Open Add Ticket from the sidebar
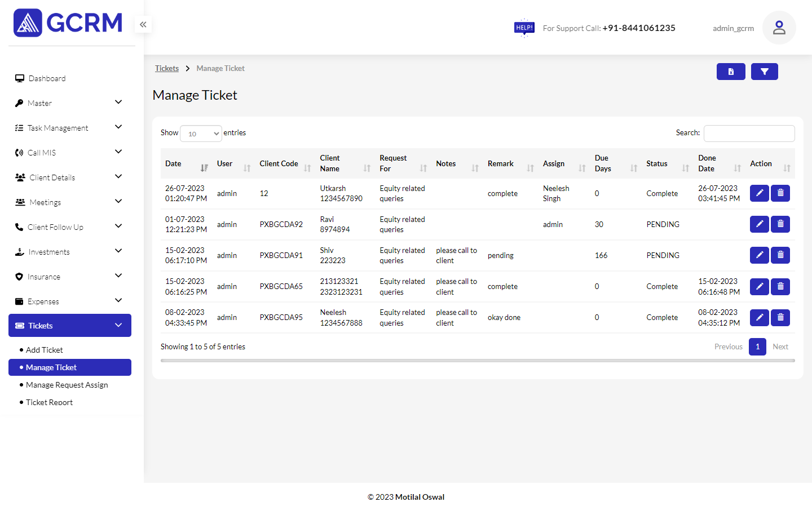 pos(45,350)
